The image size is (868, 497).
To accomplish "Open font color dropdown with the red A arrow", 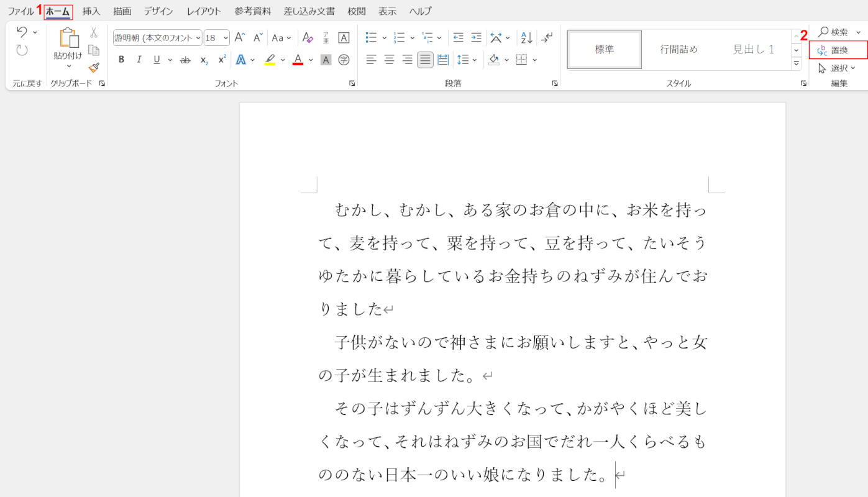I will (x=311, y=60).
